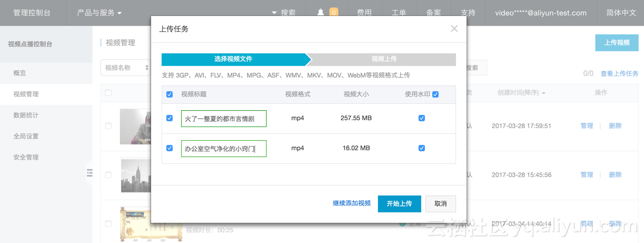Screen dimensions: 644x243
Task: Open 产品与服务 dropdown menu
Action: [x=99, y=13]
